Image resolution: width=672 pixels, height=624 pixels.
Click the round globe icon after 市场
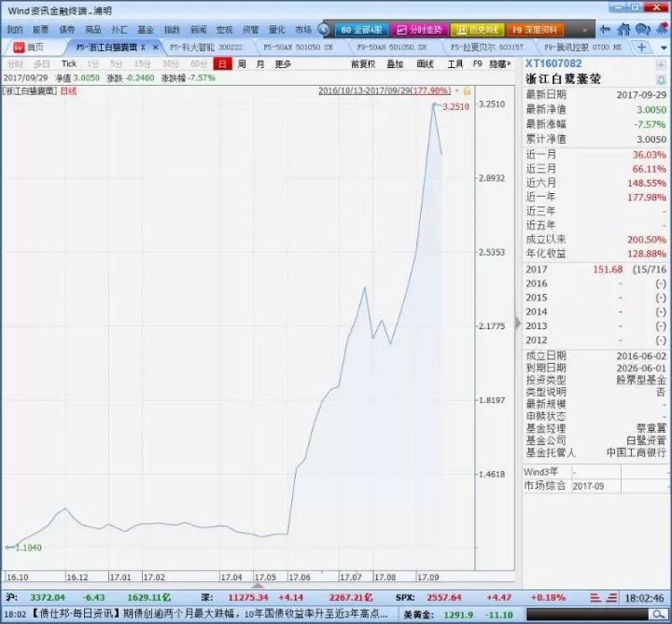(323, 30)
